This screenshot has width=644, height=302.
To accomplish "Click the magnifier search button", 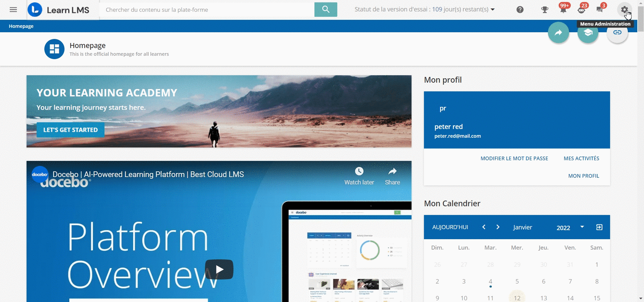I will (326, 9).
